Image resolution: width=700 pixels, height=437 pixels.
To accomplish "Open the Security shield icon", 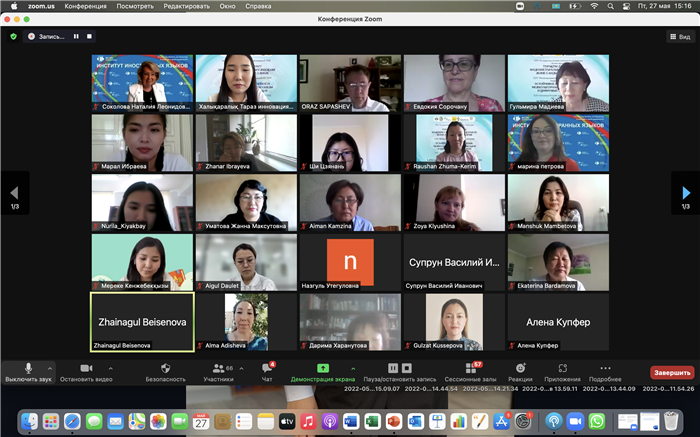I will point(165,369).
